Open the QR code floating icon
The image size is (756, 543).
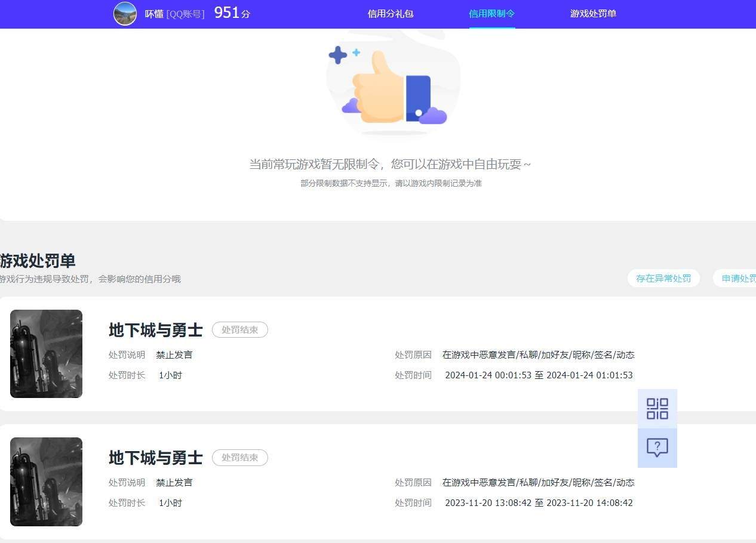(x=657, y=409)
